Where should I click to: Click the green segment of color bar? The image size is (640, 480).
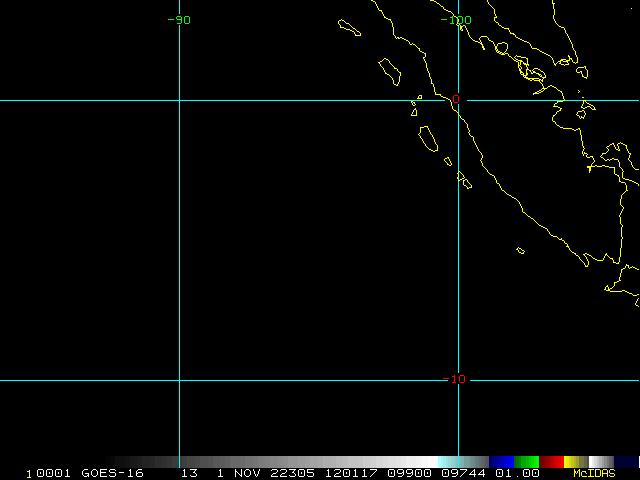pyautogui.click(x=527, y=462)
